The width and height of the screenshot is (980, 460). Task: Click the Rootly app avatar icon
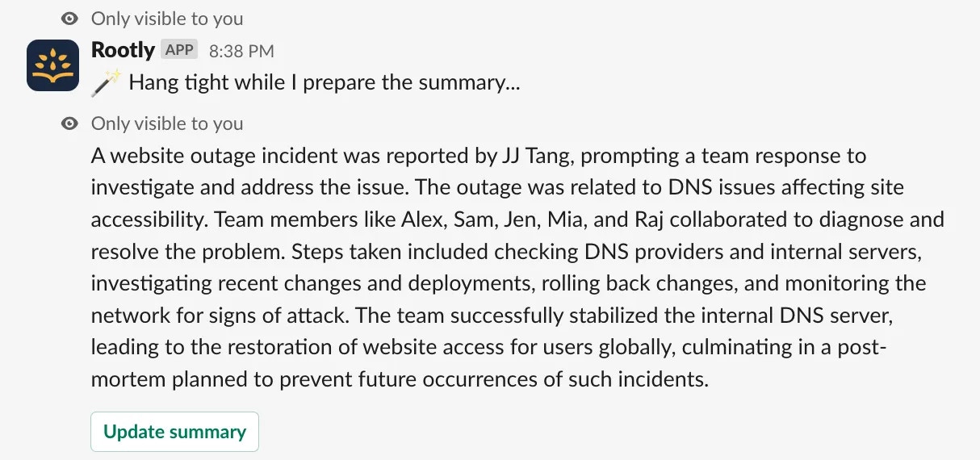point(52,65)
